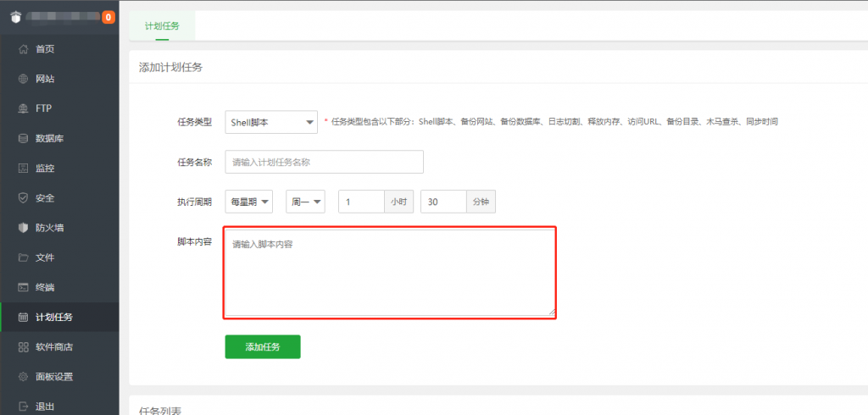
Task: Click the shield check icon beside 安全
Action: coord(23,198)
